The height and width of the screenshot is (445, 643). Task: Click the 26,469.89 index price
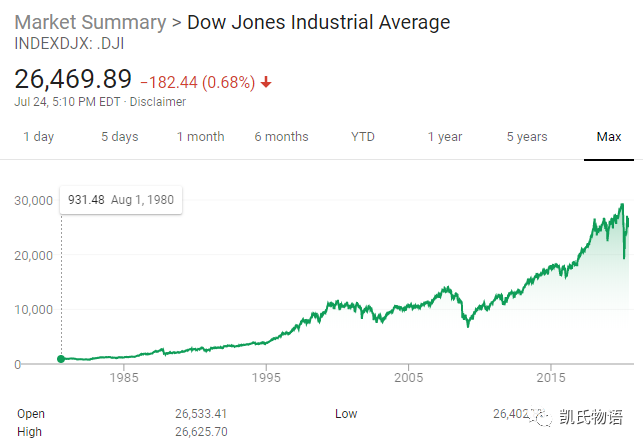(73, 78)
